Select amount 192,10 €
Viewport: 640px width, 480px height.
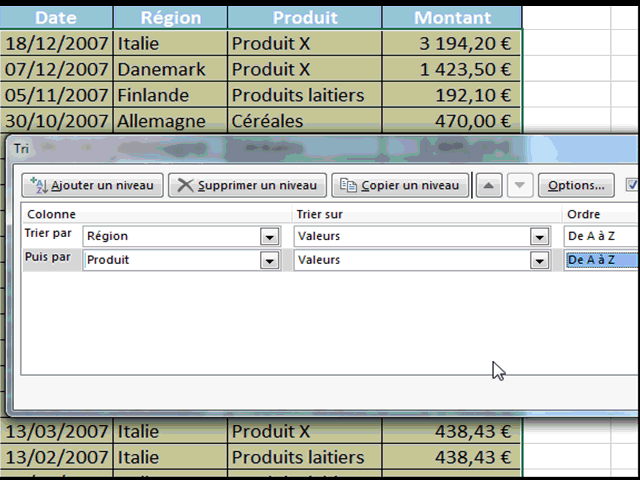tap(452, 95)
